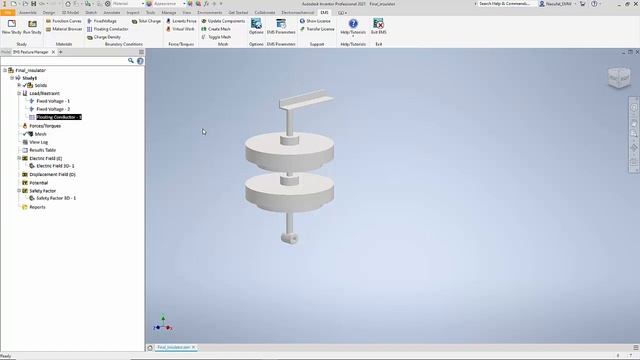Close the EMS Feature Manager tab
Image resolution: width=640 pixels, height=360 pixels.
(53, 52)
